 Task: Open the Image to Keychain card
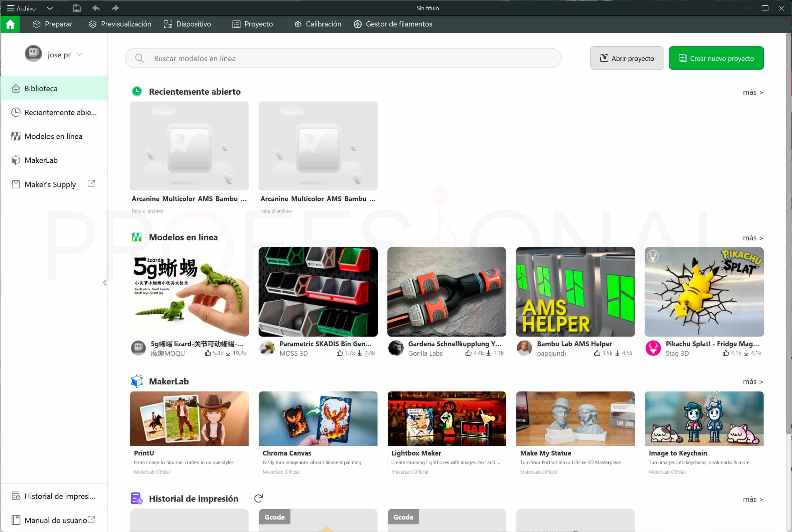tap(704, 434)
